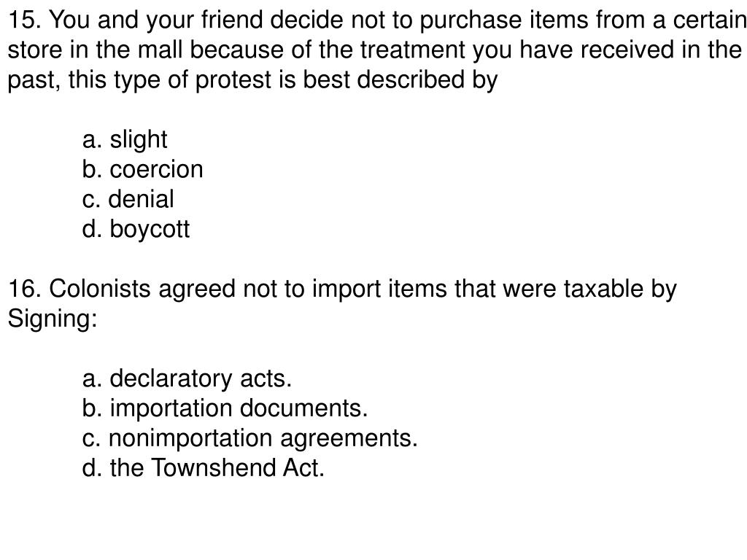Viewport: 747px width, 560px height.
Task: Click the word 'Colonists'
Action: point(99,289)
